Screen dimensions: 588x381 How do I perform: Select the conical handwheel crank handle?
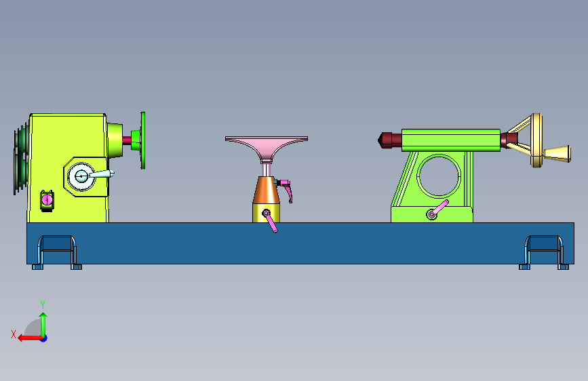(x=557, y=154)
